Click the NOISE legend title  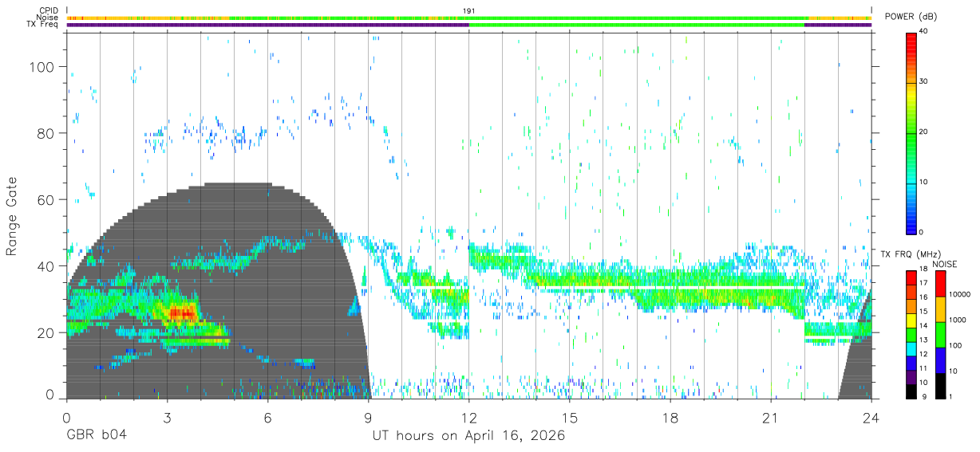coord(945,265)
